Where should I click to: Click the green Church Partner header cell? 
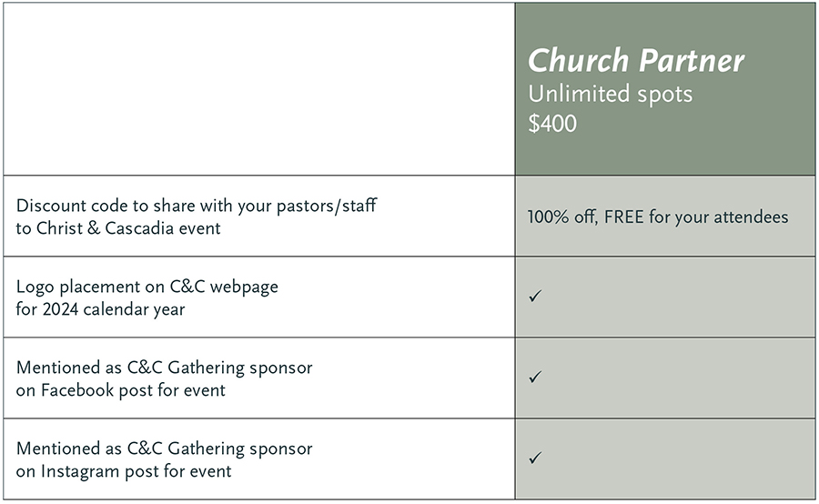coord(665,89)
